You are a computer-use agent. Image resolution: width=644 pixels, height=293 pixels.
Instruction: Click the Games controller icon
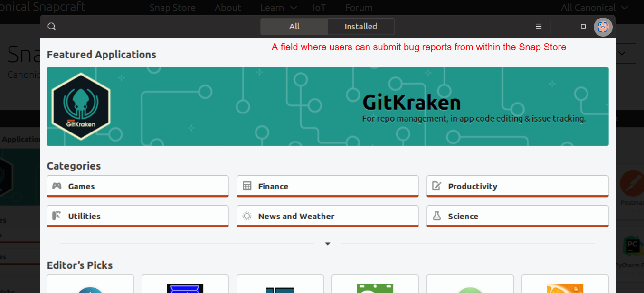pos(57,186)
